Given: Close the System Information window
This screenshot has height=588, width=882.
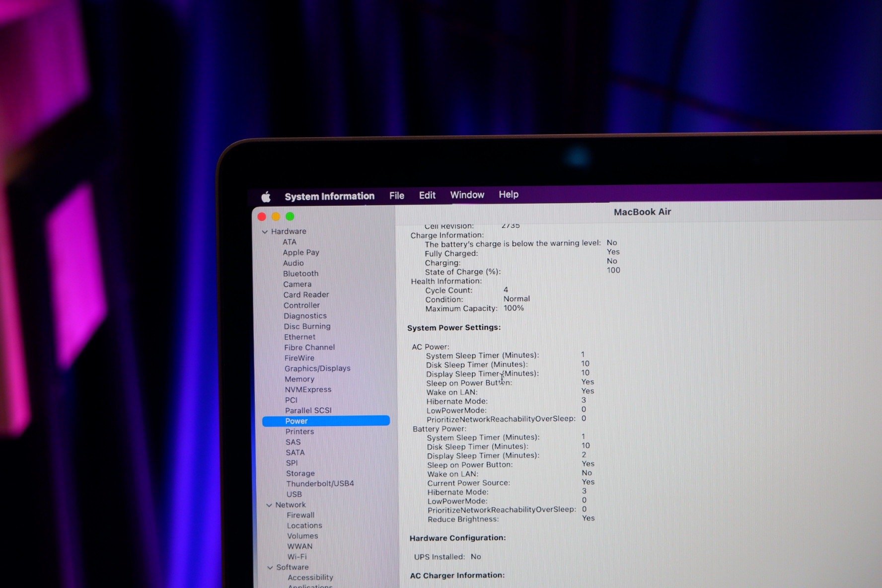Looking at the screenshot, I should point(262,217).
